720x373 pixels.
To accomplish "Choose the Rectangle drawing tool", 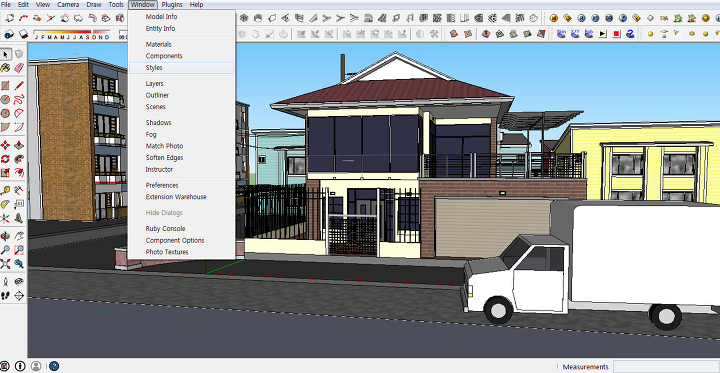I will coord(6,86).
